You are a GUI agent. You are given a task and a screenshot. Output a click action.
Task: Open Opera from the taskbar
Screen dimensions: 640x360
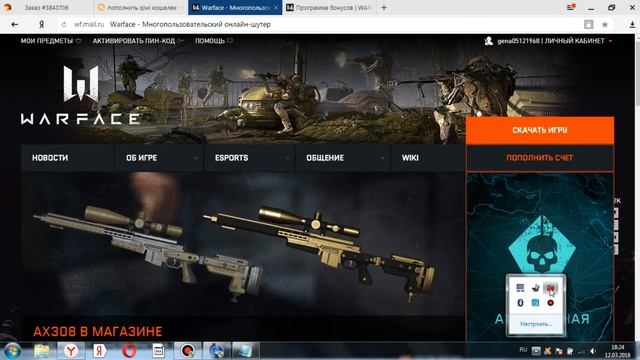129,351
